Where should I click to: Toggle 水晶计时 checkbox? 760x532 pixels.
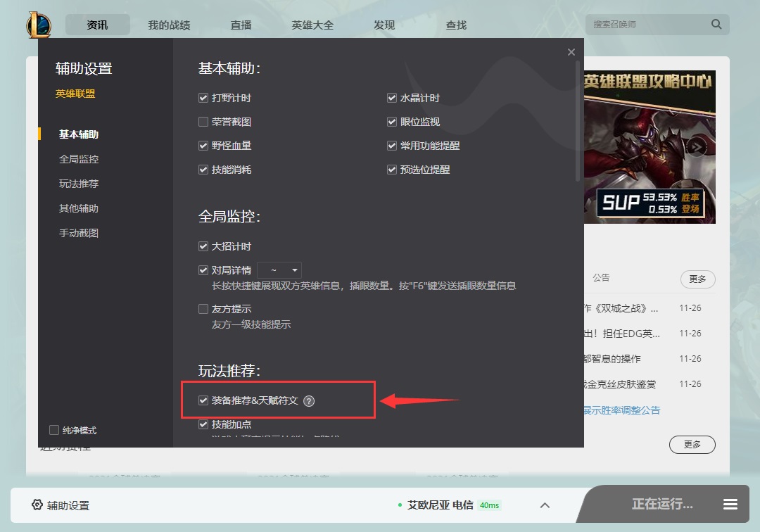[x=392, y=98]
